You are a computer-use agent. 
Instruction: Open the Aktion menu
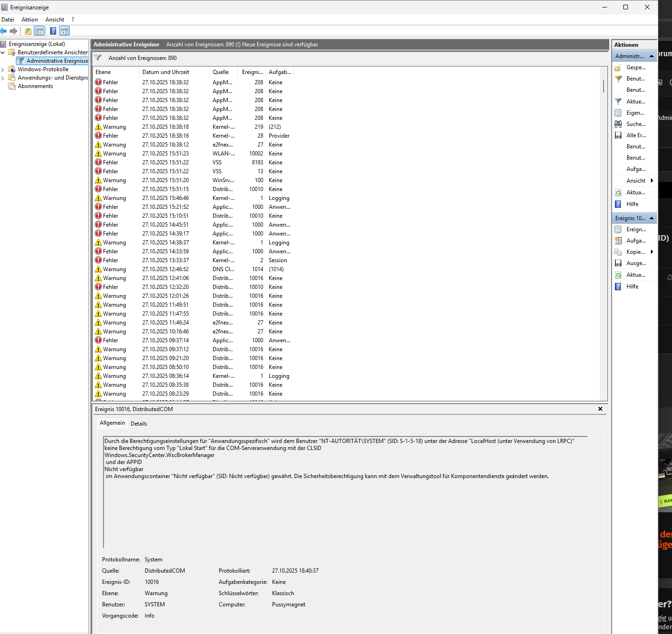[x=30, y=20]
